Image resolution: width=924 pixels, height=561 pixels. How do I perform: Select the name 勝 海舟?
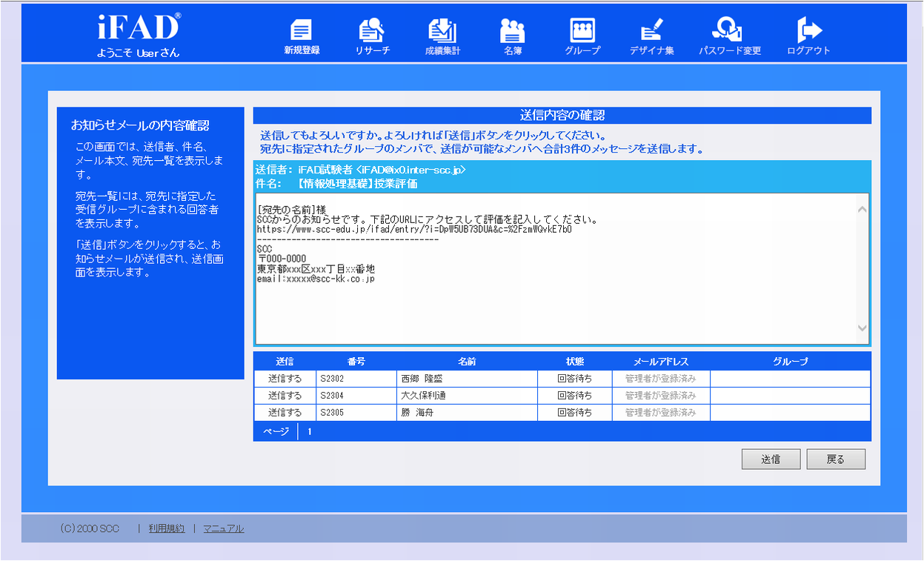tap(417, 412)
